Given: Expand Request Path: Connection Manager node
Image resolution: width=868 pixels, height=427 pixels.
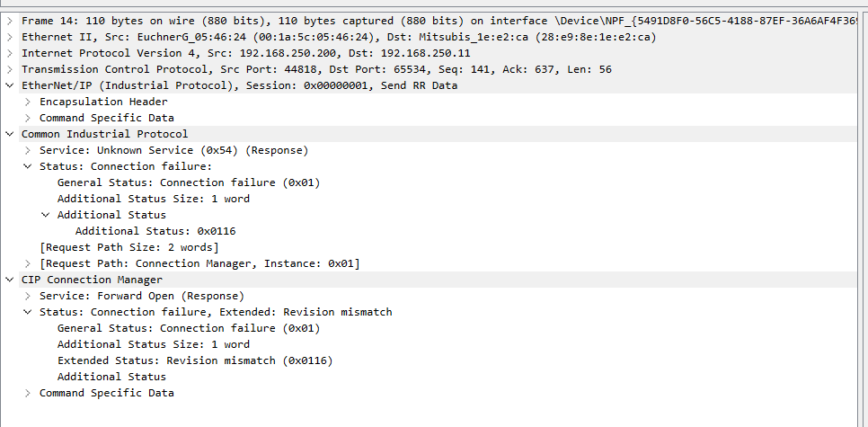Looking at the screenshot, I should click(27, 263).
